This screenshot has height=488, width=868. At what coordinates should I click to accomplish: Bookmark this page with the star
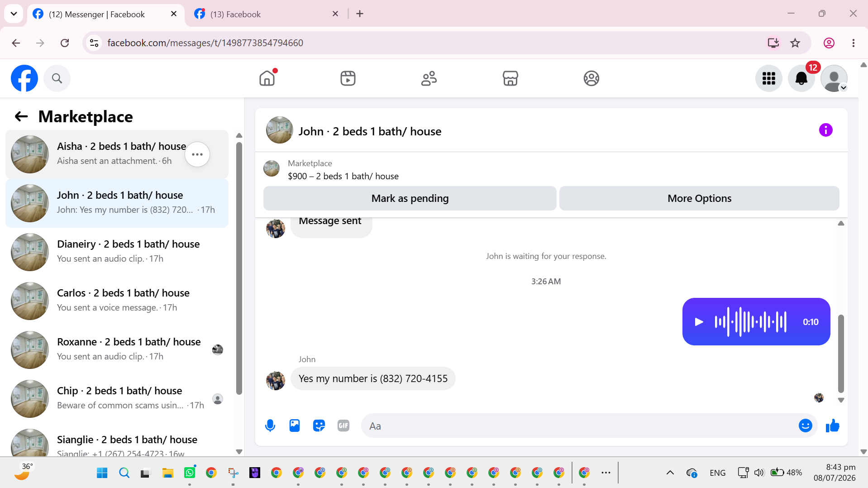coord(795,43)
